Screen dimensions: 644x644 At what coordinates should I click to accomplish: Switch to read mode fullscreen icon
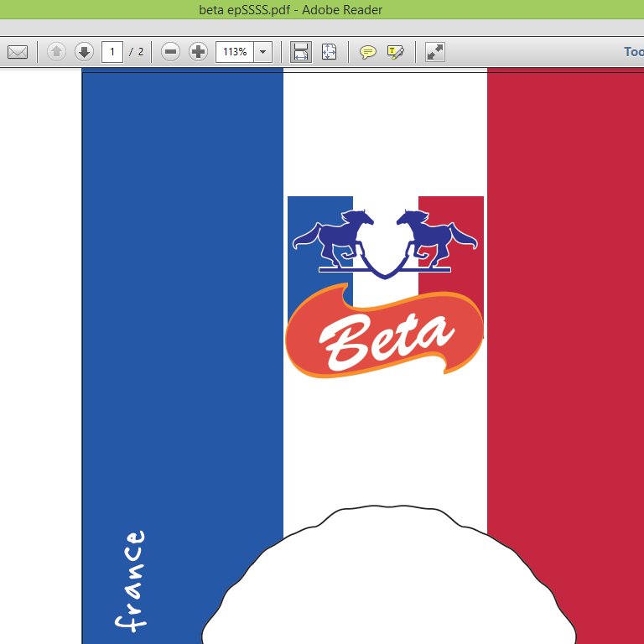(x=435, y=52)
